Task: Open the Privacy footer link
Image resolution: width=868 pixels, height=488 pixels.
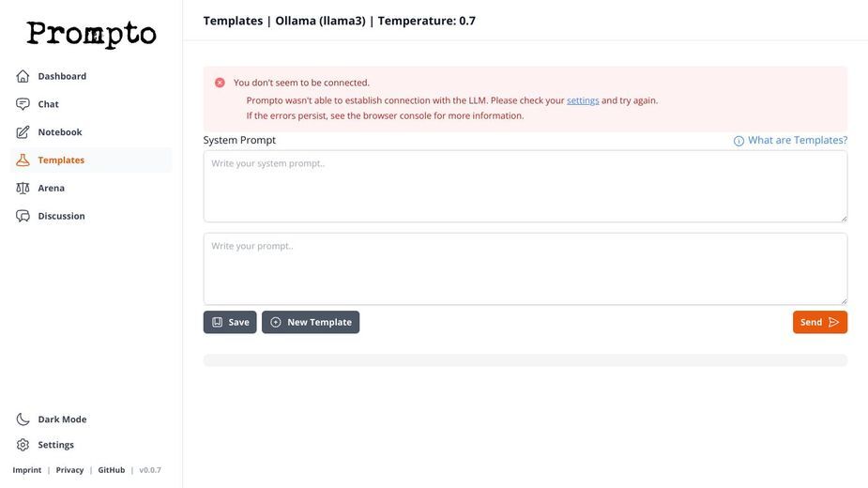Action: (69, 470)
